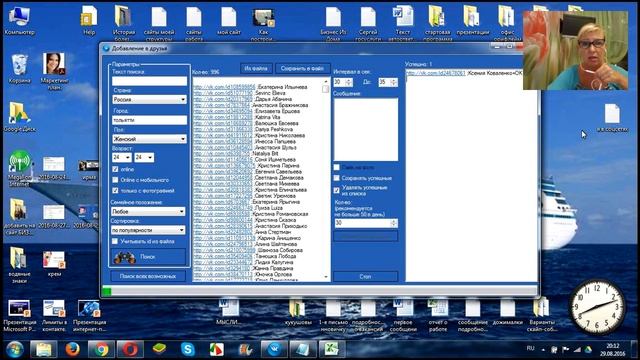640x360 pixels.
Task: Select Светлана Демакова row in list
Action: tap(248, 178)
